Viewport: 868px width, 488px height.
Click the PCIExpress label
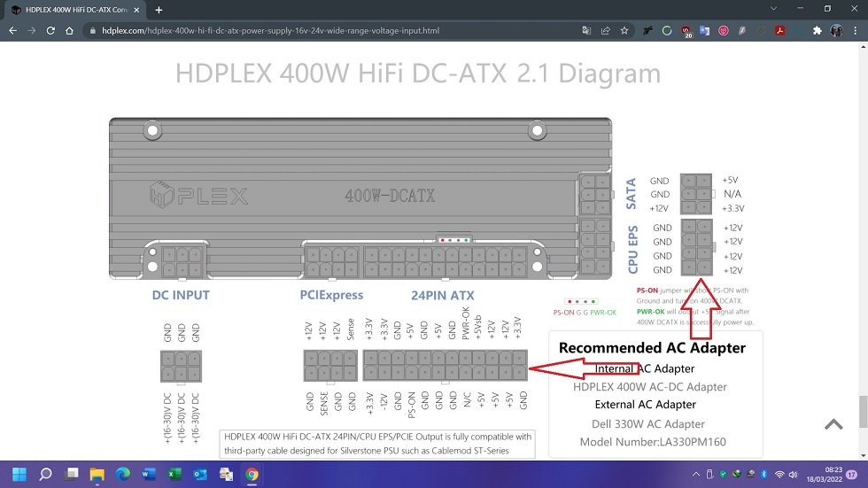331,295
